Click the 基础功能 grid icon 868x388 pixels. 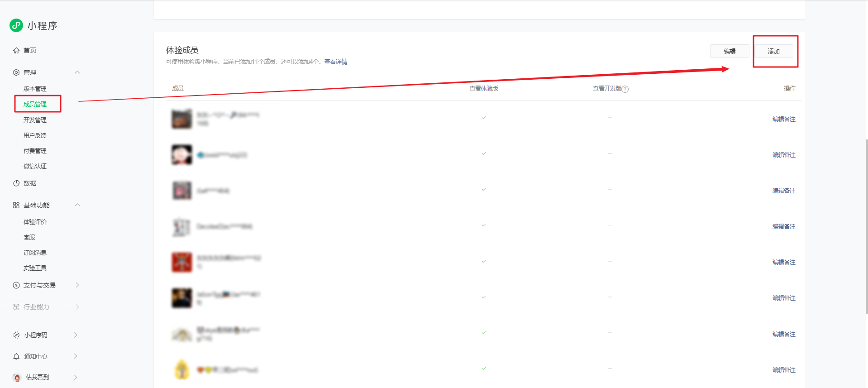(x=16, y=205)
